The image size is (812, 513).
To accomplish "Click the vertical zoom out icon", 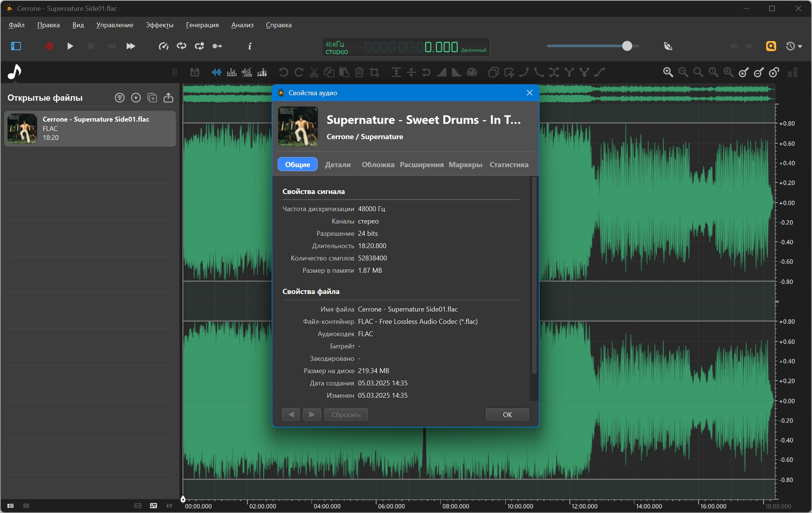I will coord(759,72).
